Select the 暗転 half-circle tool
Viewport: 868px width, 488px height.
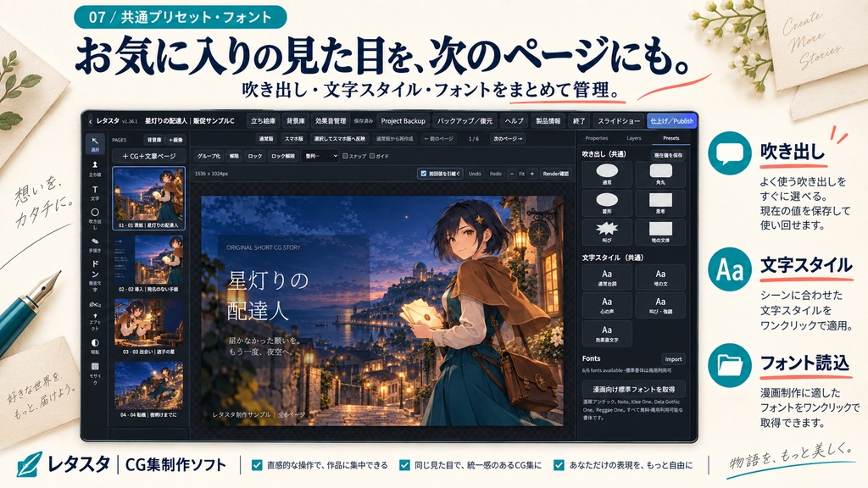(95, 347)
